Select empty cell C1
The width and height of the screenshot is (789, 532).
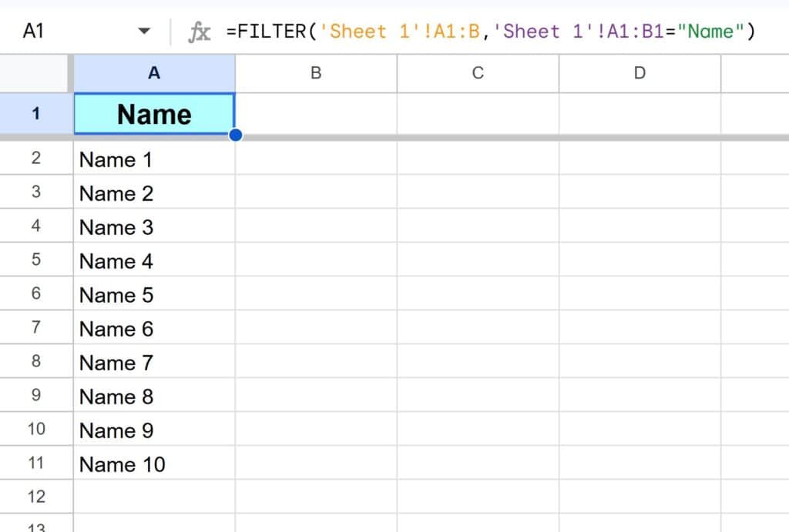tap(478, 114)
